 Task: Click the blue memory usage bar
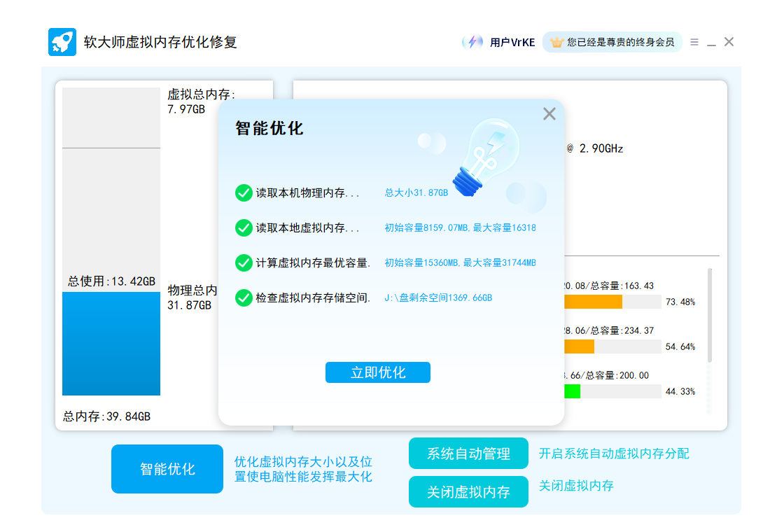click(x=111, y=343)
